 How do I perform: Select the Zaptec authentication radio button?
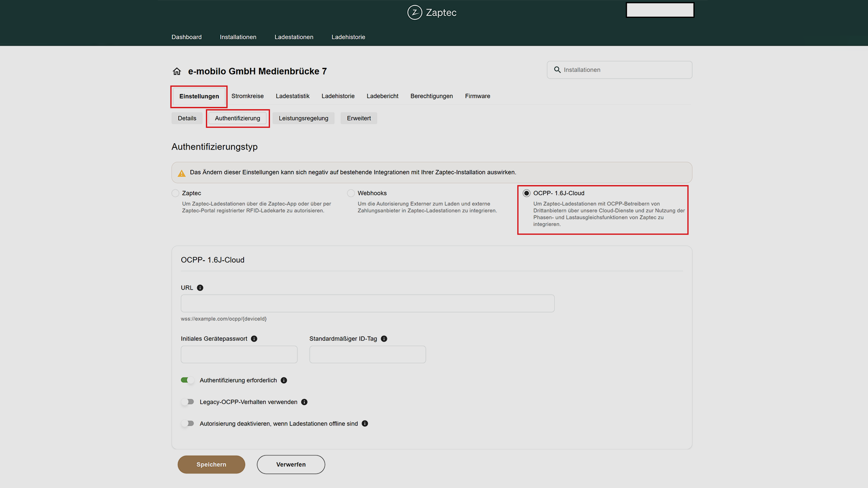click(x=175, y=193)
